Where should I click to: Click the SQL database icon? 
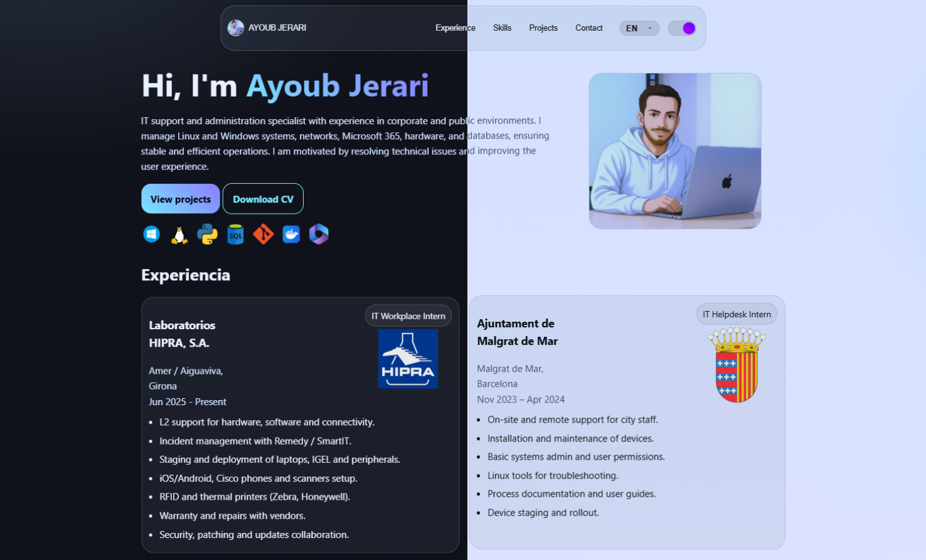point(235,235)
